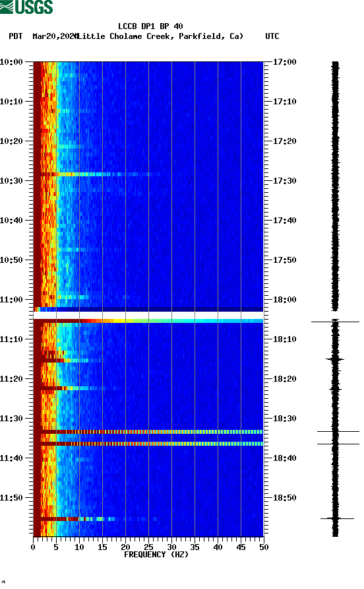Click the '10:30' PDT time label

(11, 181)
